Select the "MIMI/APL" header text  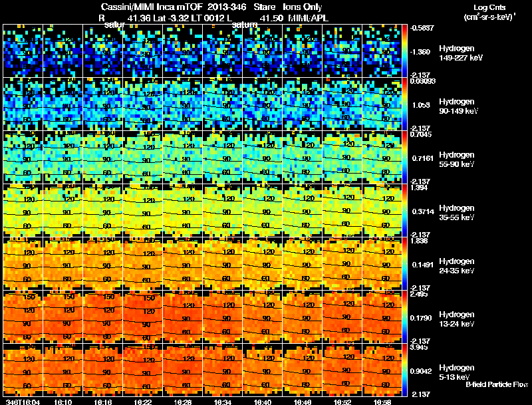pos(308,19)
